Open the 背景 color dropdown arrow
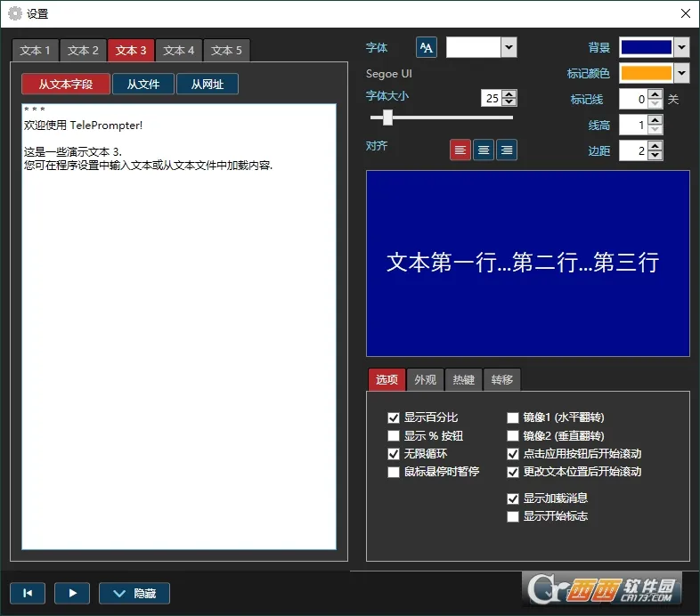 [681, 47]
